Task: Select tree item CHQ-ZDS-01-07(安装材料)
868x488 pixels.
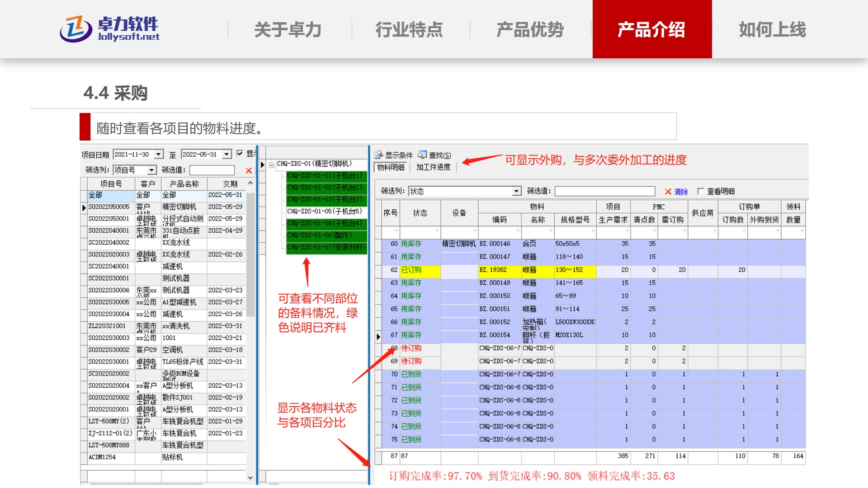Action: pyautogui.click(x=326, y=247)
